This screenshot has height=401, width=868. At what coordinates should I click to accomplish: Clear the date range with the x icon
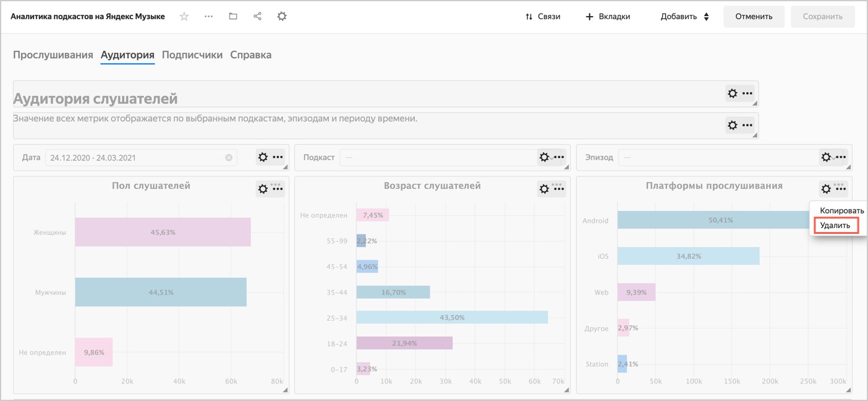coord(229,158)
